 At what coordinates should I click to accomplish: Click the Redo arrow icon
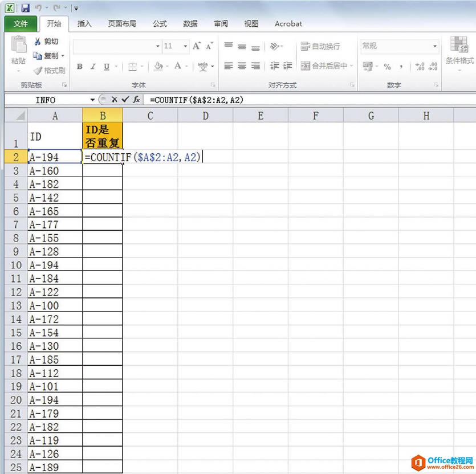(x=57, y=8)
